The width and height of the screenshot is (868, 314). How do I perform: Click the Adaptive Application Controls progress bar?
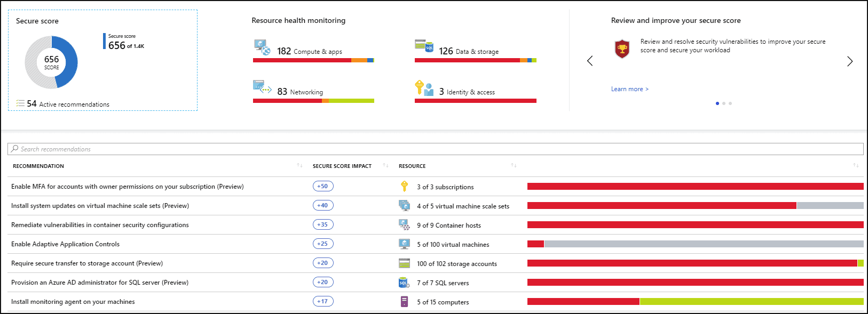point(695,244)
